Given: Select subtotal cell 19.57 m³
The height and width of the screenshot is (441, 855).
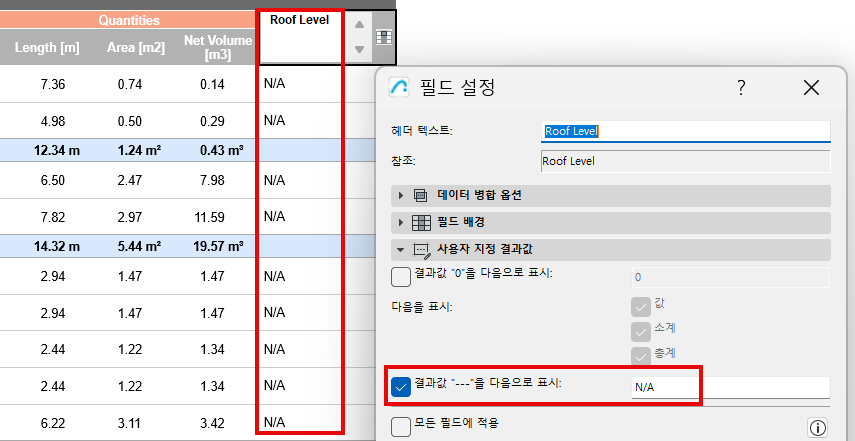Looking at the screenshot, I should click(218, 247).
